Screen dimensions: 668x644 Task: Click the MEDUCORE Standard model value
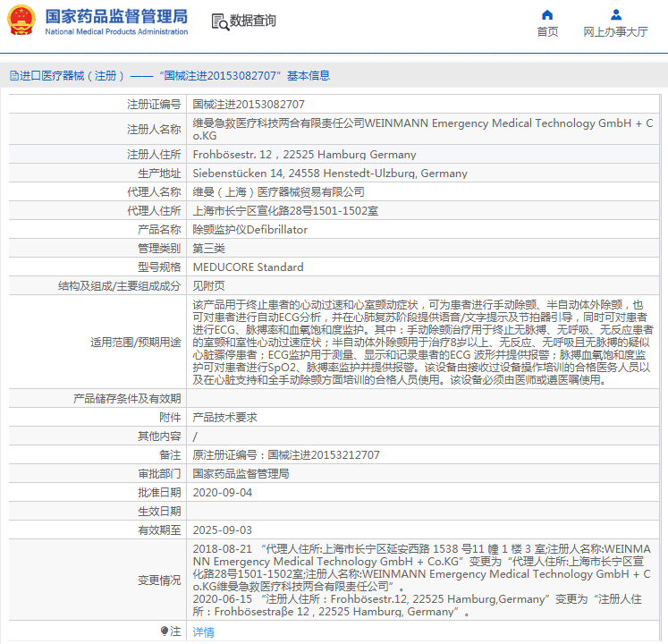click(x=249, y=267)
